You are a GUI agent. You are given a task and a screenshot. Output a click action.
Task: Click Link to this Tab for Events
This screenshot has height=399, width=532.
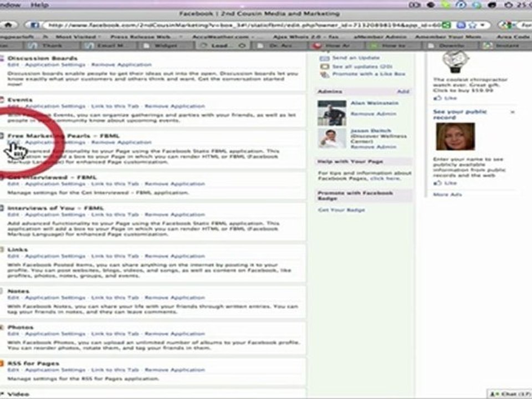pos(115,106)
